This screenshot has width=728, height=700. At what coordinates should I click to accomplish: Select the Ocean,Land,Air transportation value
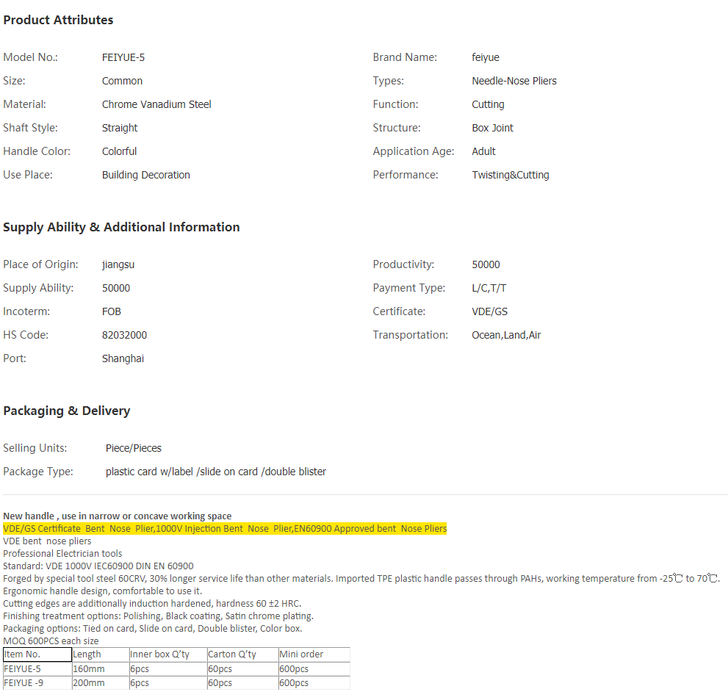(x=505, y=335)
